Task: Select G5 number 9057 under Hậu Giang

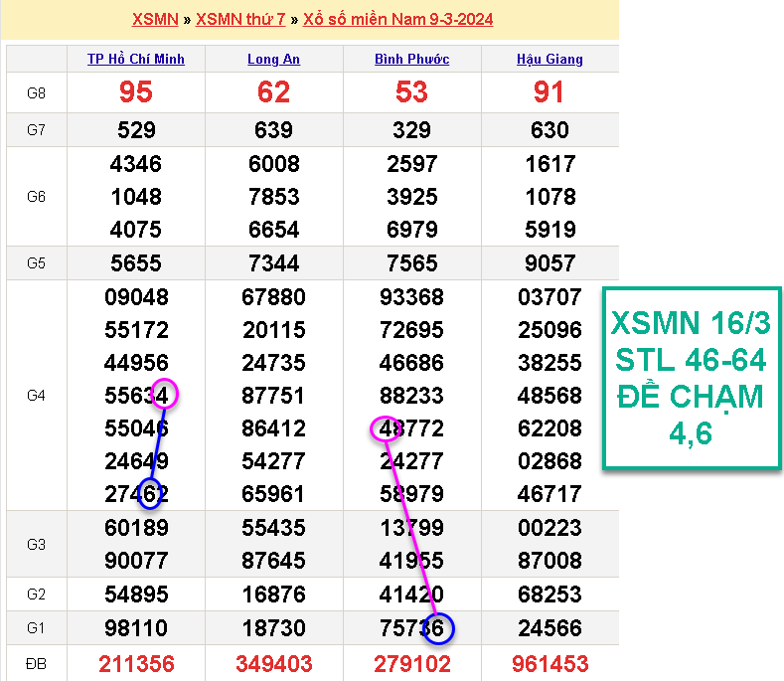Action: 549,263
